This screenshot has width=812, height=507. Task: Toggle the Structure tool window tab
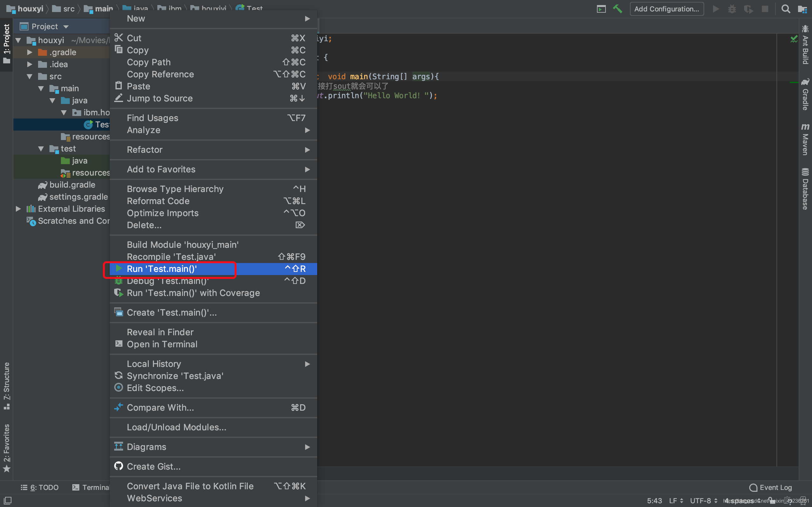tap(6, 386)
